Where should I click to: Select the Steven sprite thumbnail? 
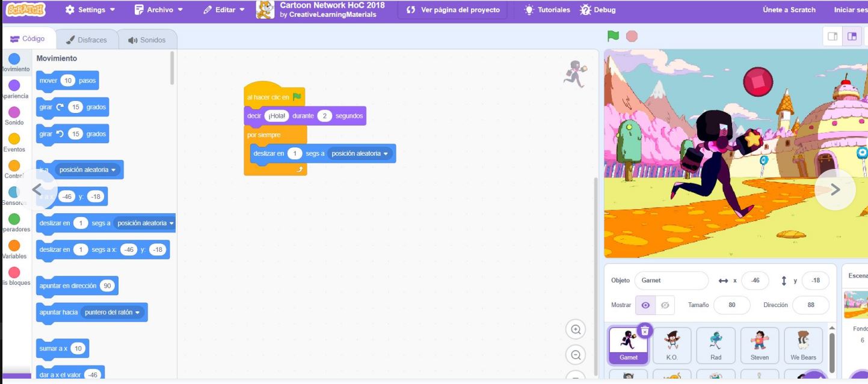(759, 344)
